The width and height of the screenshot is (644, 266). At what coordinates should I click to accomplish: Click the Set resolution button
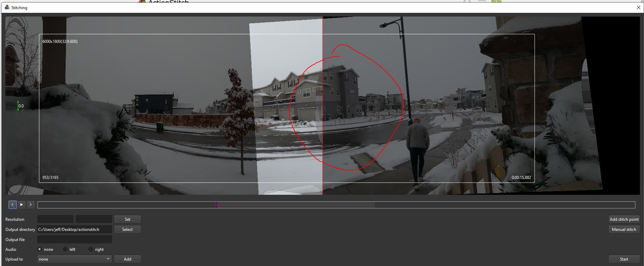tap(127, 219)
